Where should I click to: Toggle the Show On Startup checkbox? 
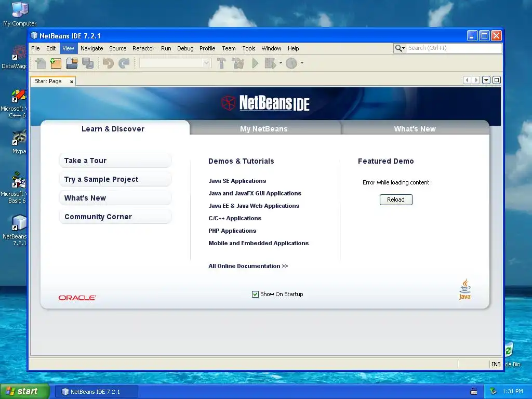tap(255, 294)
